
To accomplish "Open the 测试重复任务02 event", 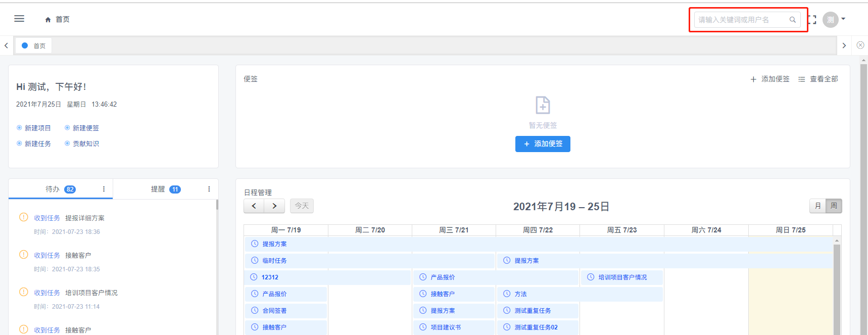I will tap(538, 327).
